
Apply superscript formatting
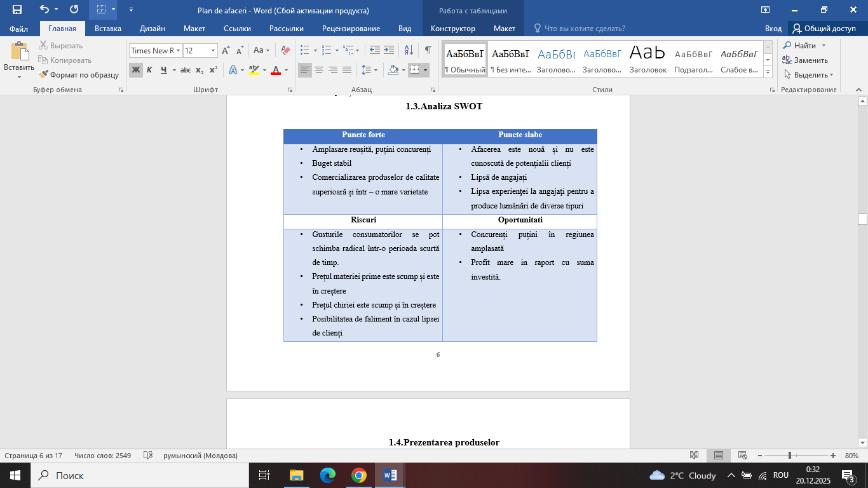tap(214, 70)
